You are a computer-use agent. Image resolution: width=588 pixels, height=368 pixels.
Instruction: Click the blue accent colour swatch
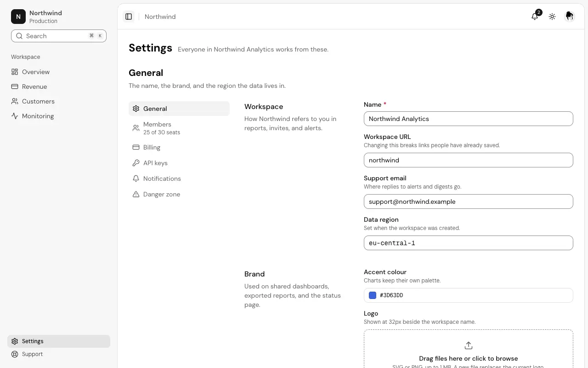tap(373, 295)
